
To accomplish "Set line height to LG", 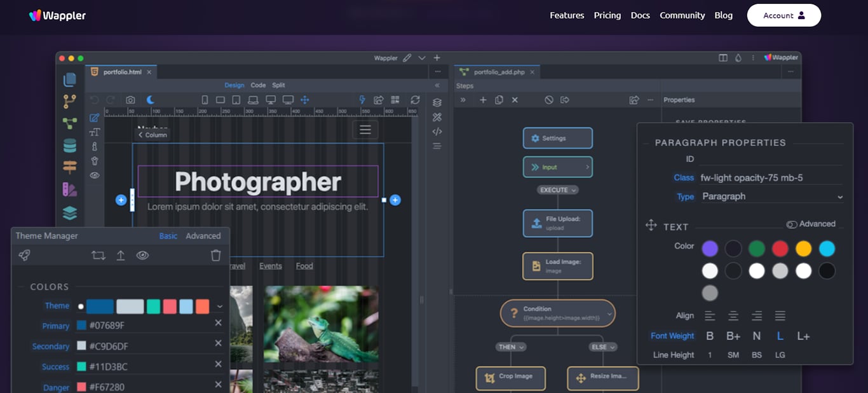I will pos(780,355).
